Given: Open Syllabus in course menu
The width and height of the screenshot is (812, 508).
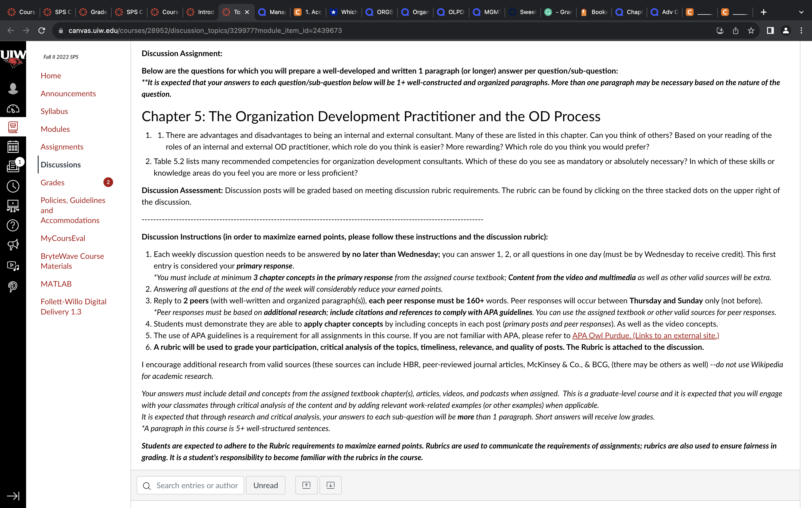Looking at the screenshot, I should pos(54,111).
